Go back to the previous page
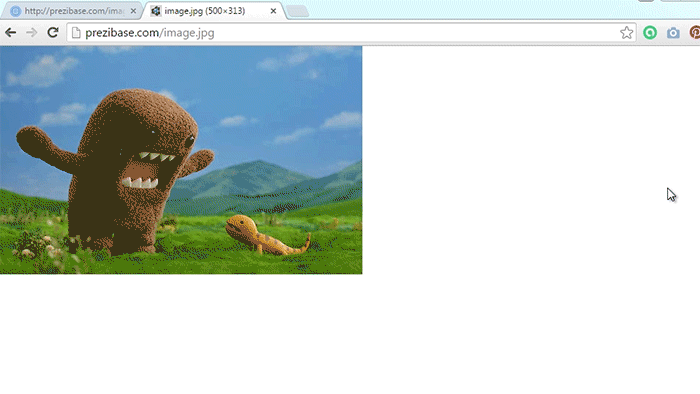700x394 pixels. coord(11,33)
